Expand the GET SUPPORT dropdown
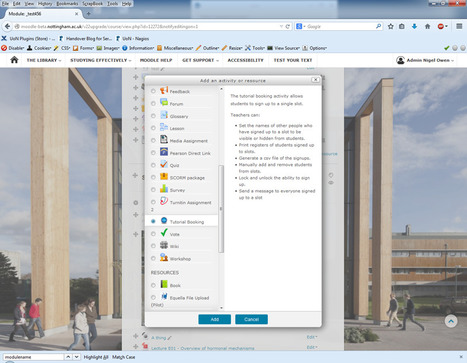 (x=200, y=60)
